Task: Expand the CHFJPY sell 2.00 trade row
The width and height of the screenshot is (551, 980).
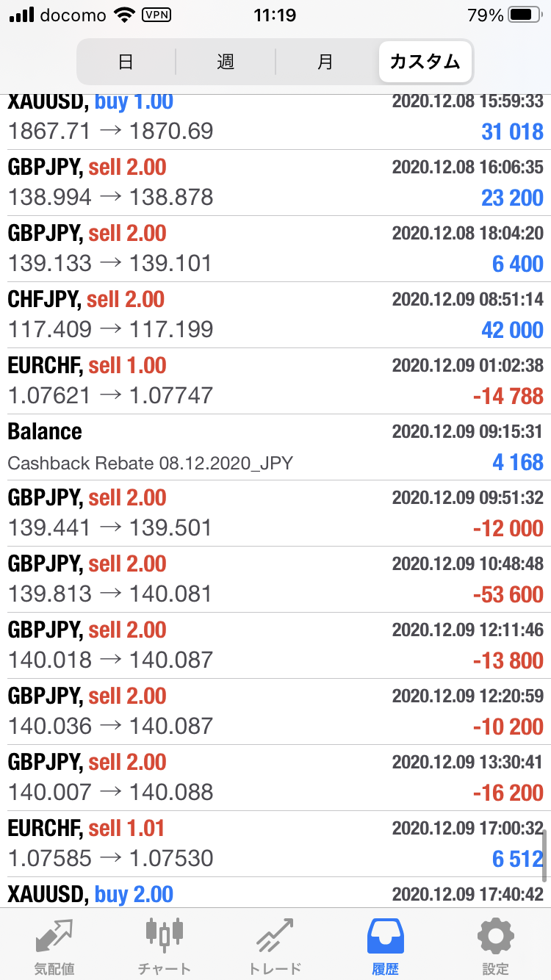Action: point(275,315)
